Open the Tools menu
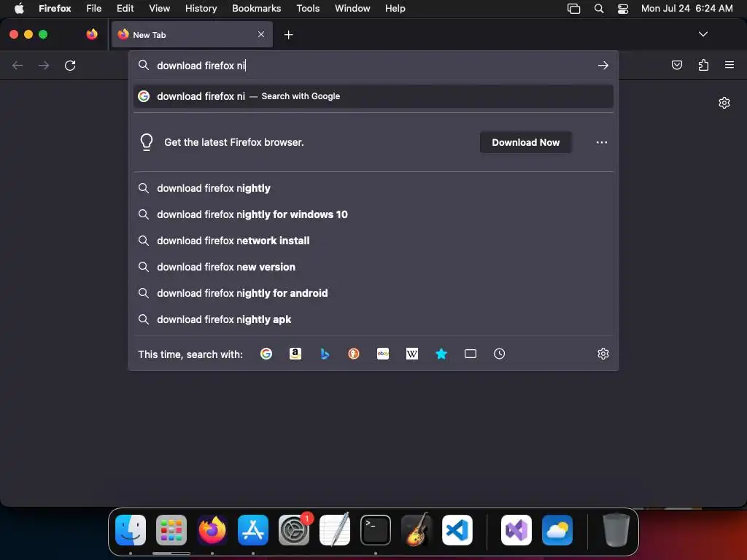Screen dimensions: 747x560 tap(309, 9)
